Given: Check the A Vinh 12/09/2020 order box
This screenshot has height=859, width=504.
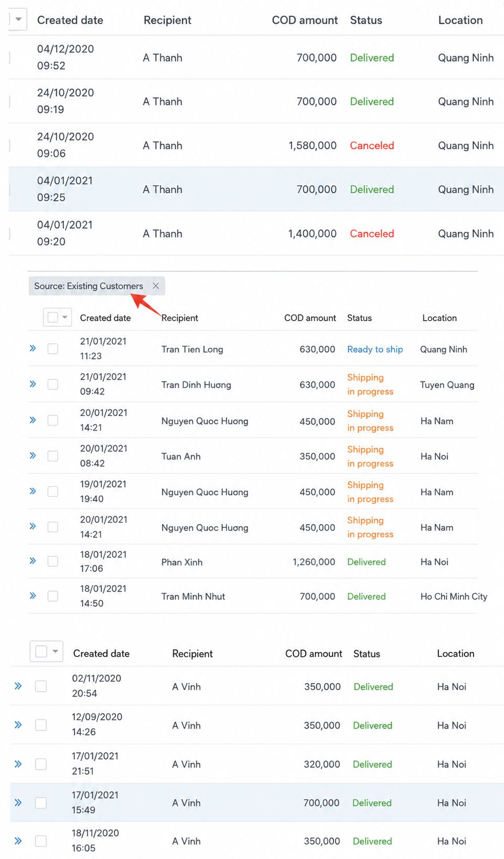Looking at the screenshot, I should (41, 725).
